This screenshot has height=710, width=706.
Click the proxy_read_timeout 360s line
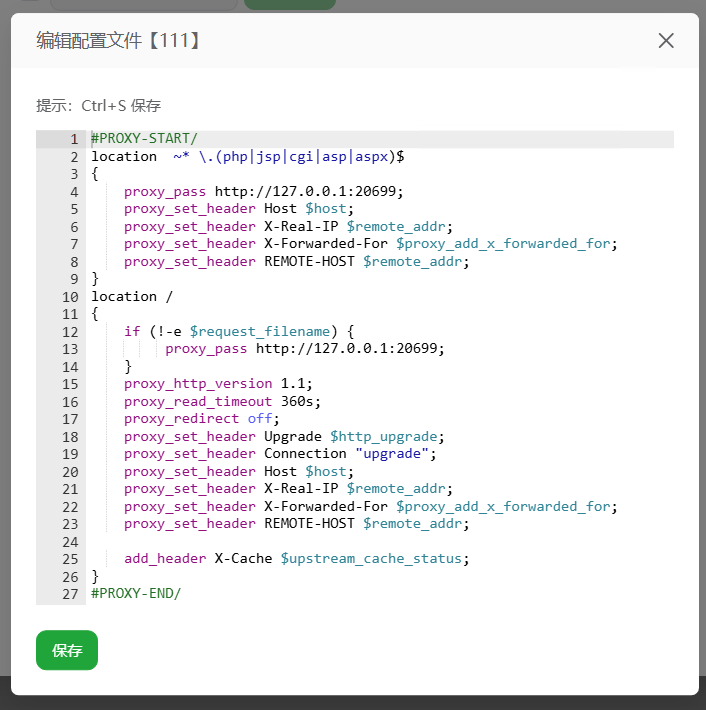[x=222, y=401]
